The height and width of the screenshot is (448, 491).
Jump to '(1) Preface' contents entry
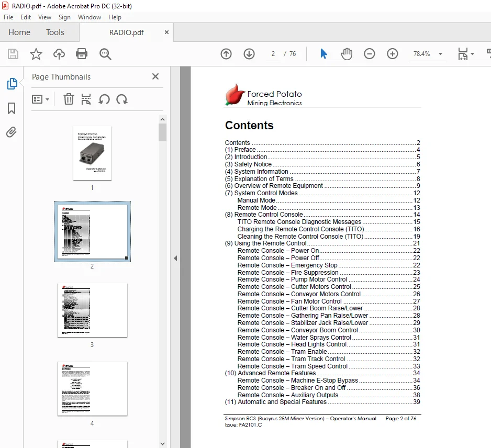click(322, 150)
